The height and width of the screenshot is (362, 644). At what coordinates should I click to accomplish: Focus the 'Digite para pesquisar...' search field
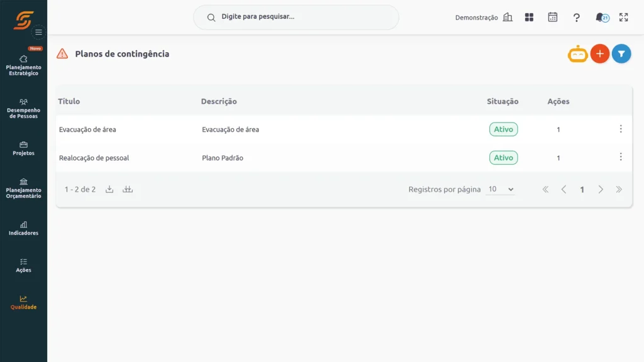tap(296, 17)
